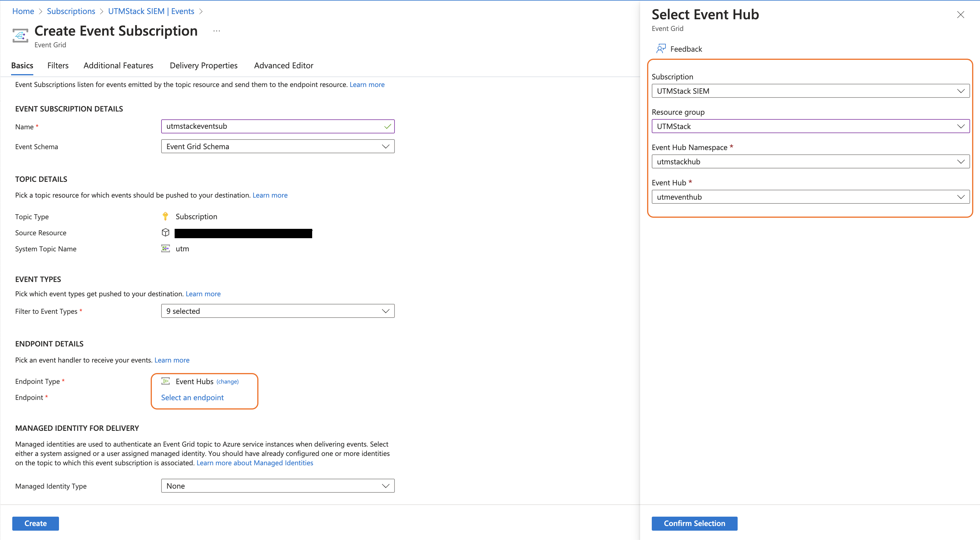Open the ellipsis more options menu

pyautogui.click(x=216, y=31)
